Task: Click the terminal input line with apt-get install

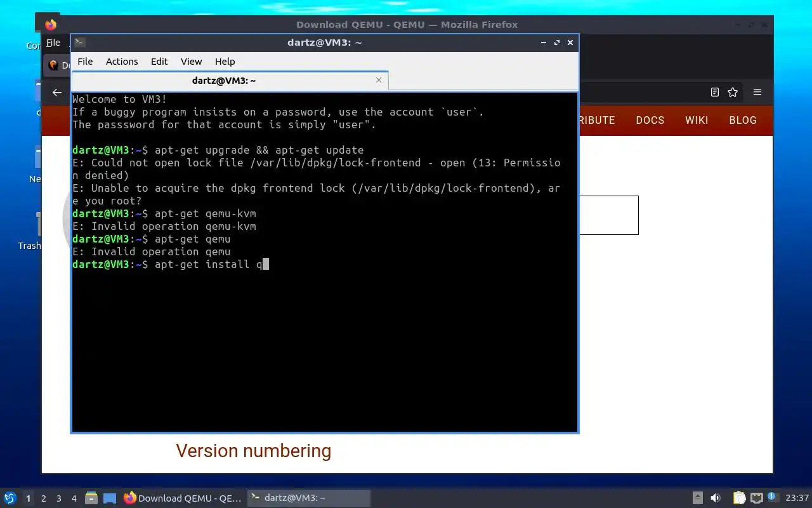Action: [171, 264]
